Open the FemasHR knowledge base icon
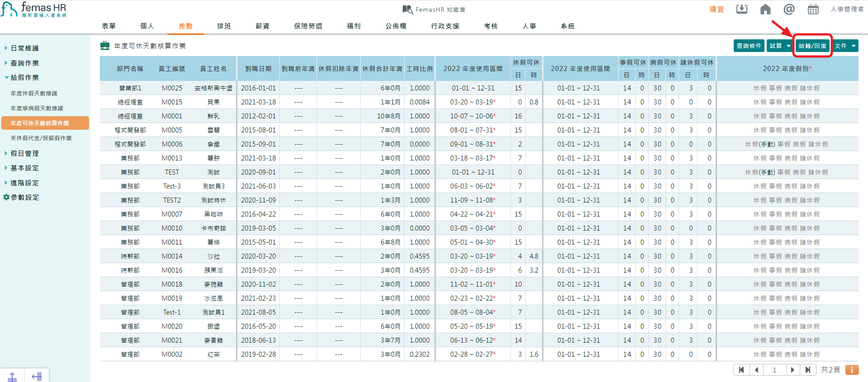This screenshot has height=382, width=868. pos(407,9)
